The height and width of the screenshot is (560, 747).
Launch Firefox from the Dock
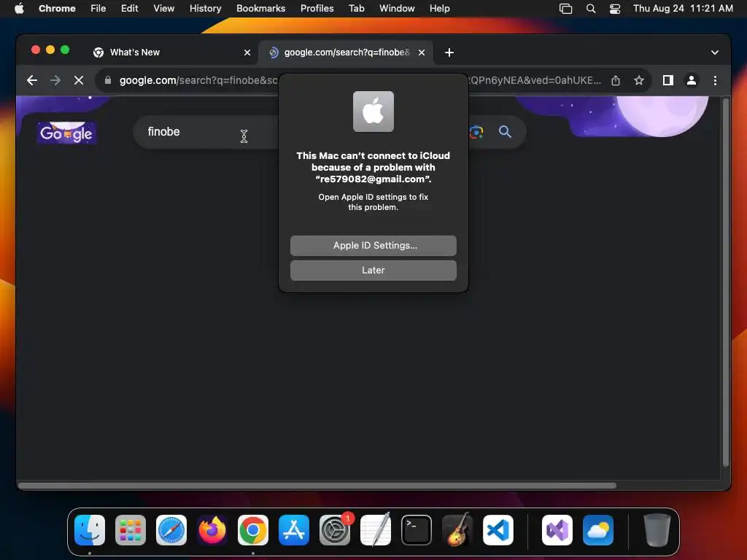pos(212,530)
